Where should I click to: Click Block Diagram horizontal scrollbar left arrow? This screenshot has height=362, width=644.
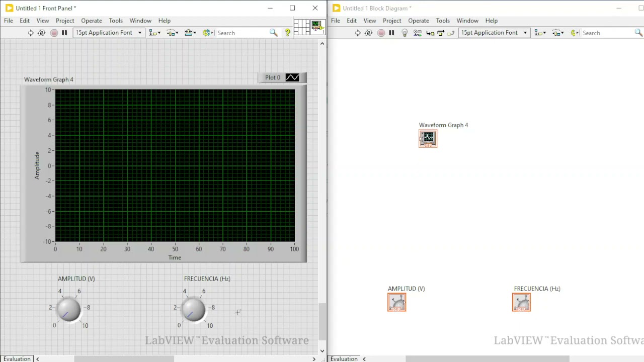pos(364,358)
